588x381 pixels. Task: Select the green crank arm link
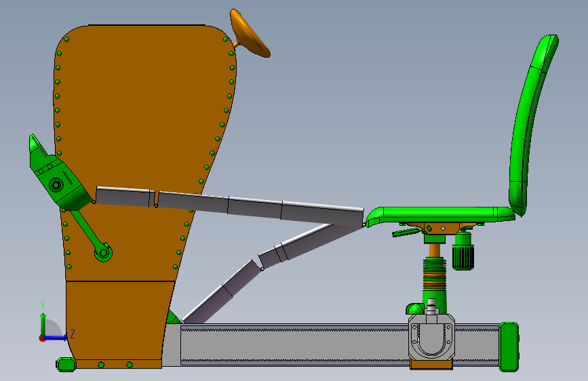click(x=91, y=235)
